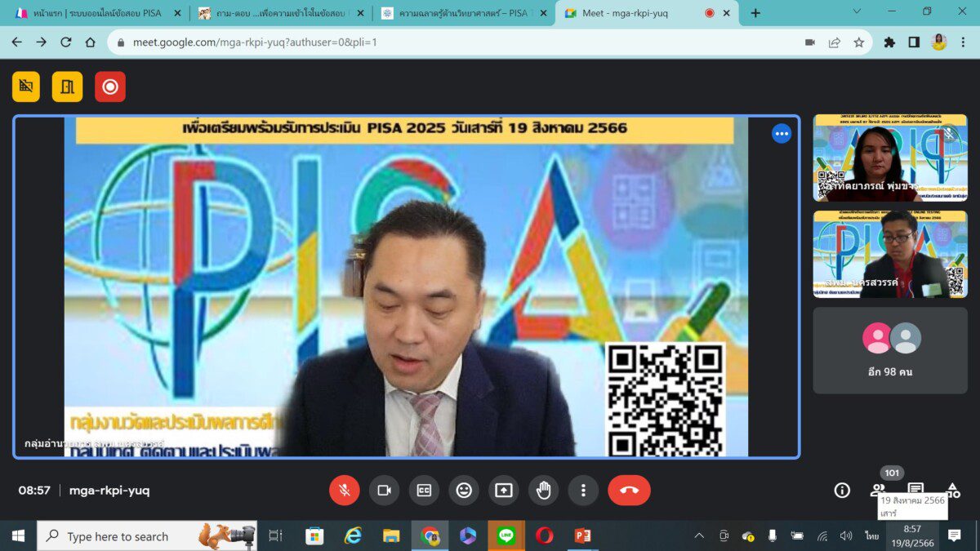This screenshot has width=980, height=551.
Task: Select the woman participant's video tile
Action: click(890, 158)
